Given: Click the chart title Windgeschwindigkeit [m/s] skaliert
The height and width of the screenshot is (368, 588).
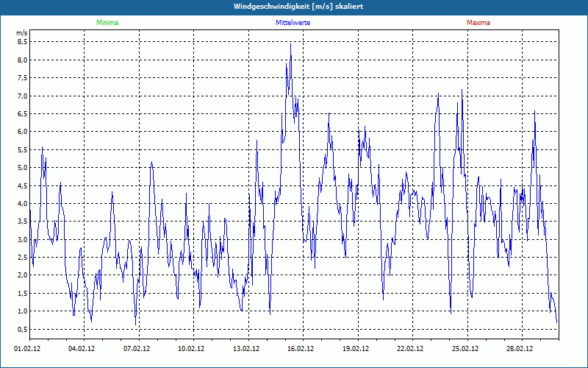Looking at the screenshot, I should [x=298, y=7].
